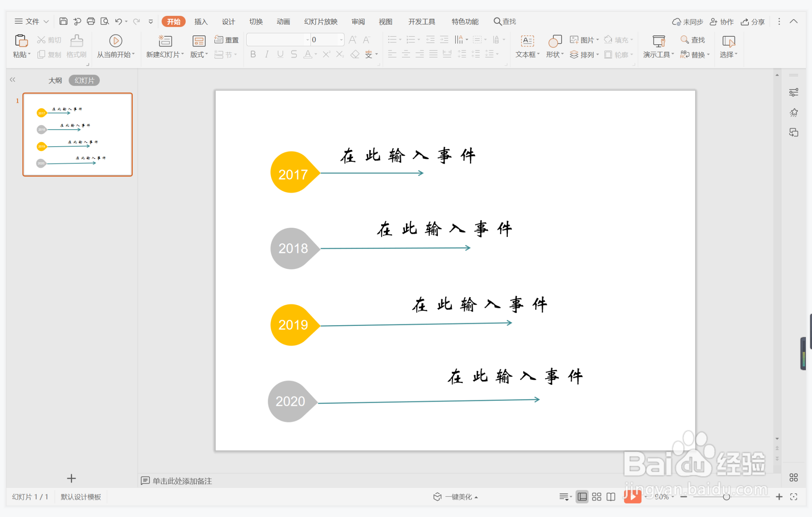
Task: Switch to the 插入 ribbon tab
Action: pyautogui.click(x=201, y=22)
